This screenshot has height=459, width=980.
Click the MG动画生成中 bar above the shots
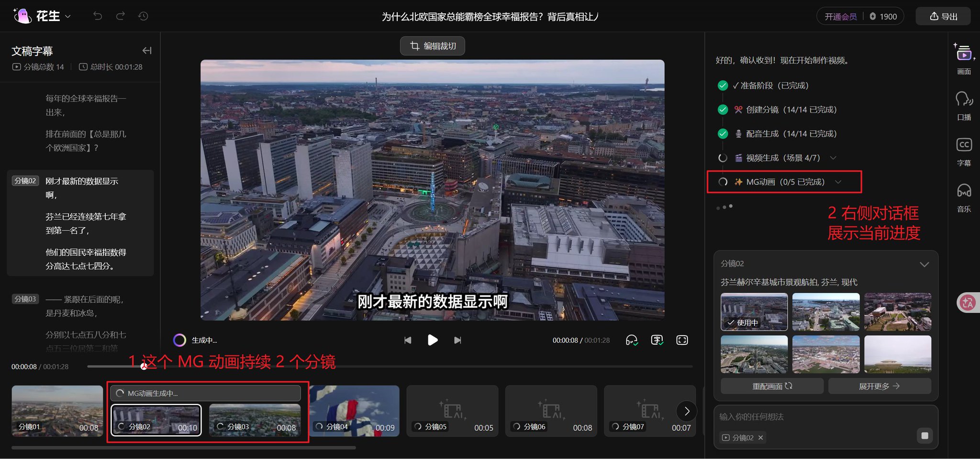[206, 393]
